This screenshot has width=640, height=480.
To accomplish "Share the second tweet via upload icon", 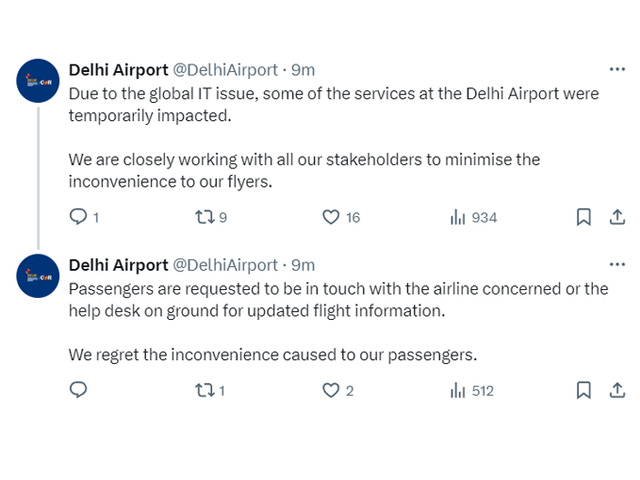I will point(617,390).
